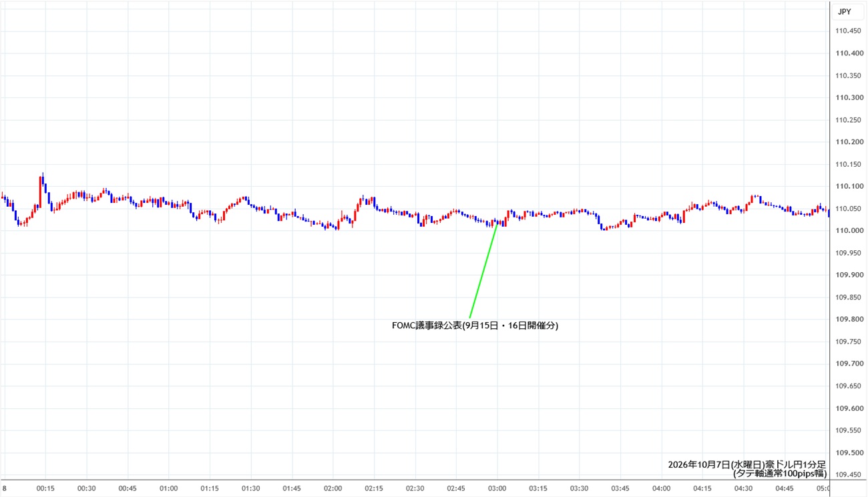Click the 00:45 time axis label
This screenshot has height=497, width=868.
(128, 488)
